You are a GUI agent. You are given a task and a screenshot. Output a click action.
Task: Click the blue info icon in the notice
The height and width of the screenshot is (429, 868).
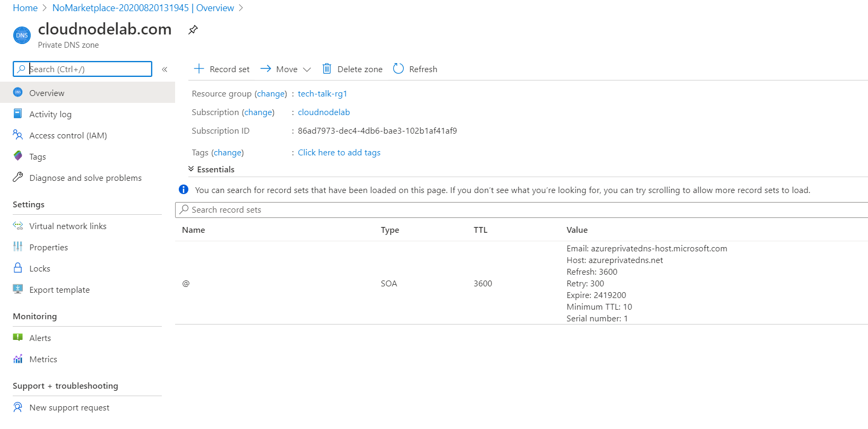coord(184,189)
